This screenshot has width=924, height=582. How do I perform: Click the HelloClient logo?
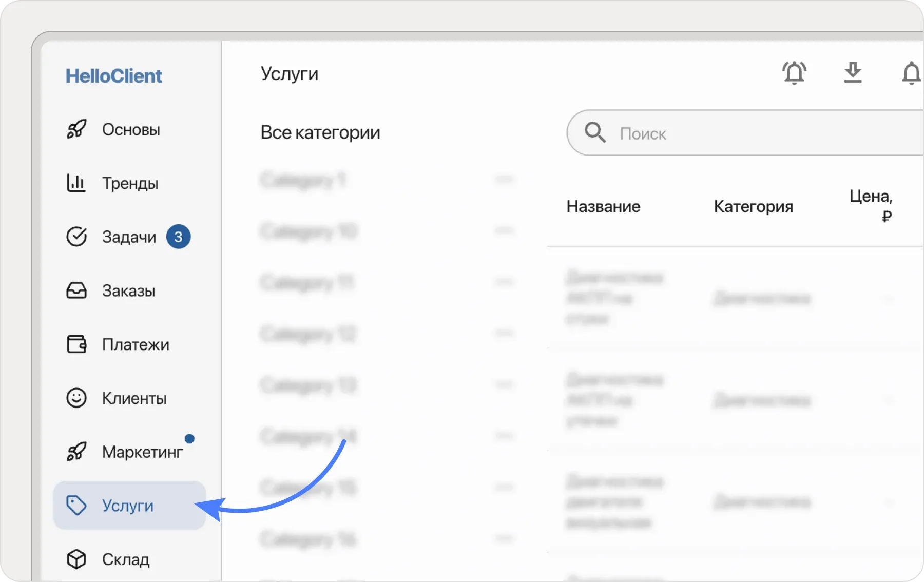pyautogui.click(x=113, y=75)
